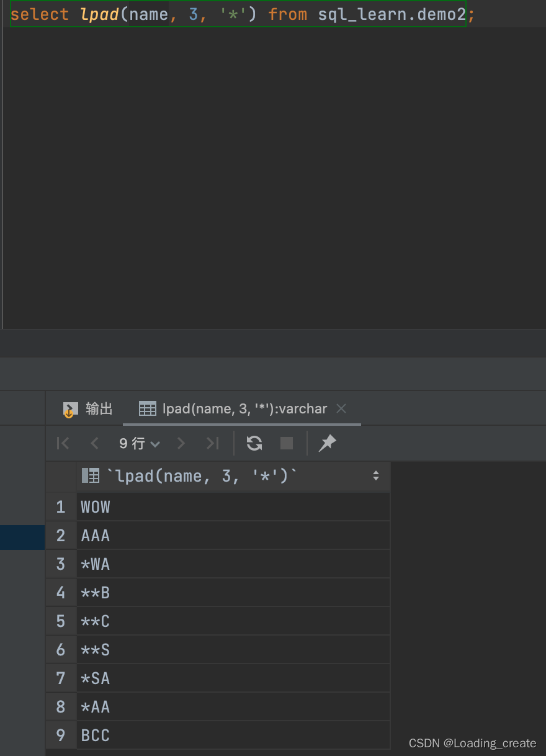Select the **B cell
This screenshot has height=756, width=546.
coord(233,593)
